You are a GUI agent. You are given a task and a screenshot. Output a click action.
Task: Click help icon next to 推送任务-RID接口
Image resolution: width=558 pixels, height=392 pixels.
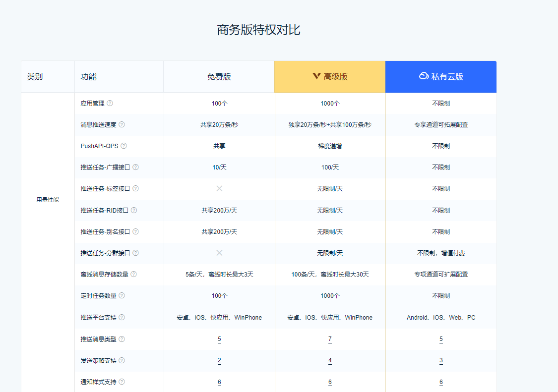[134, 210]
